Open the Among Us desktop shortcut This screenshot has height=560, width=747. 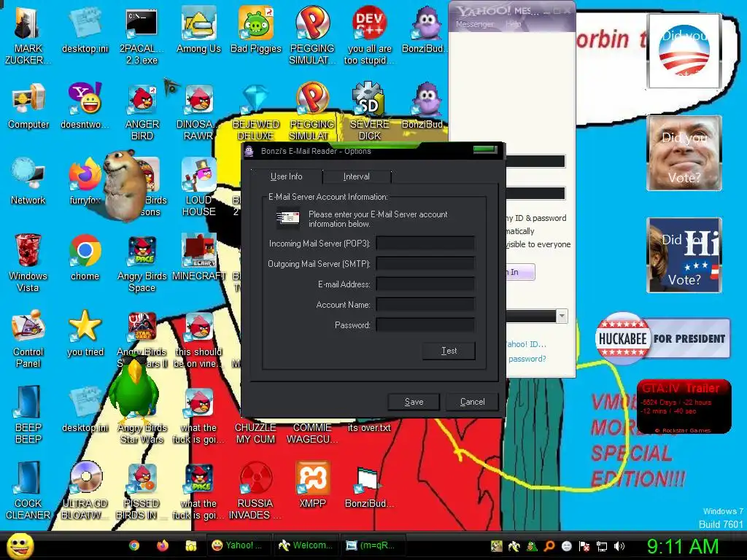[198, 29]
